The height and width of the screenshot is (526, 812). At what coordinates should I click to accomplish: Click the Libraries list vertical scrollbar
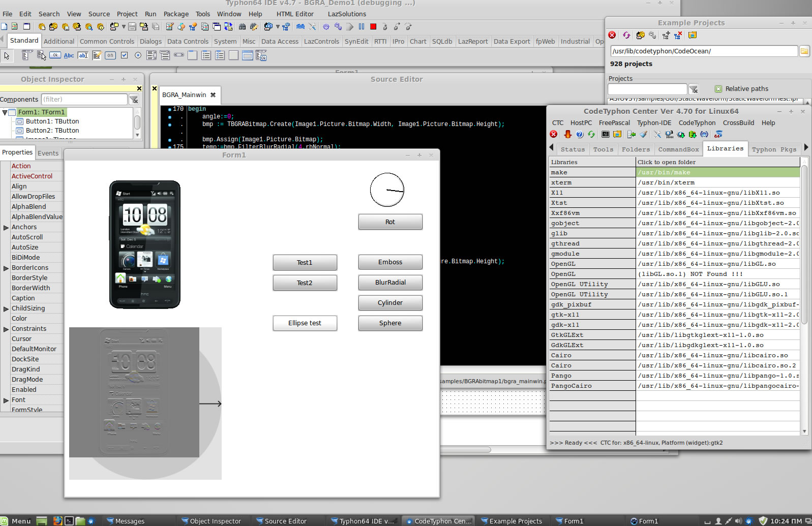804,296
